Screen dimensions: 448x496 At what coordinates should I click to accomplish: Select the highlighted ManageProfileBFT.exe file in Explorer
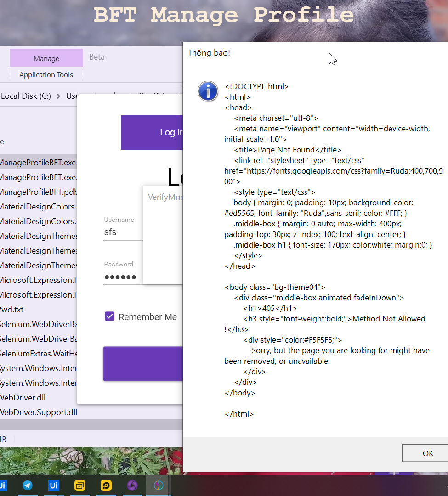pos(38,163)
